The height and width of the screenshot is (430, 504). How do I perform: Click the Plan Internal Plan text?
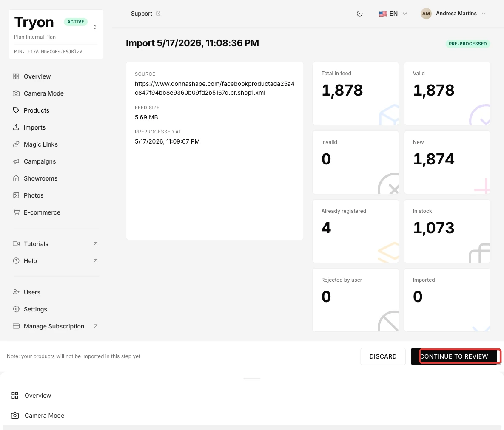click(x=35, y=37)
